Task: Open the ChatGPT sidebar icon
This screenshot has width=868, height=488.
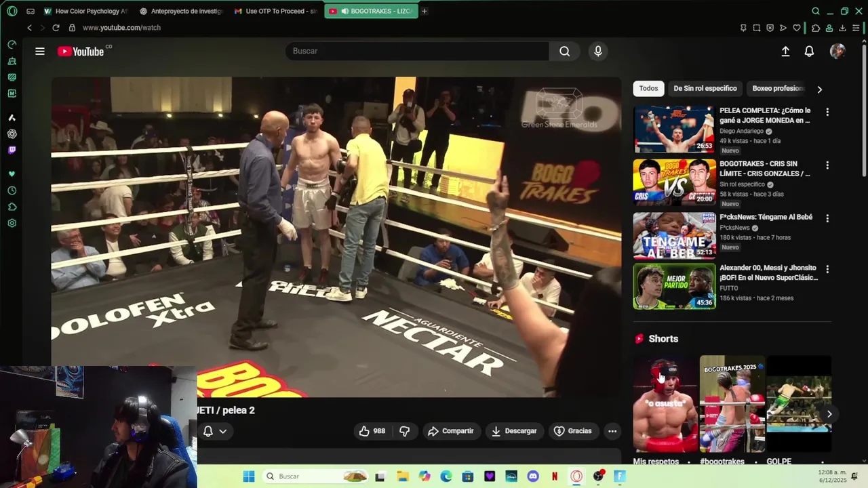Action: coord(12,134)
